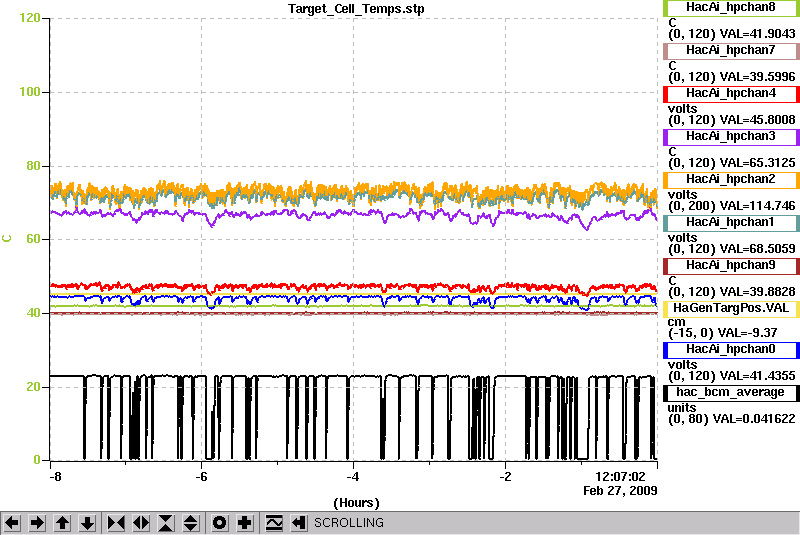
Task: Pan the plot left with the left arrow
Action: pyautogui.click(x=12, y=523)
